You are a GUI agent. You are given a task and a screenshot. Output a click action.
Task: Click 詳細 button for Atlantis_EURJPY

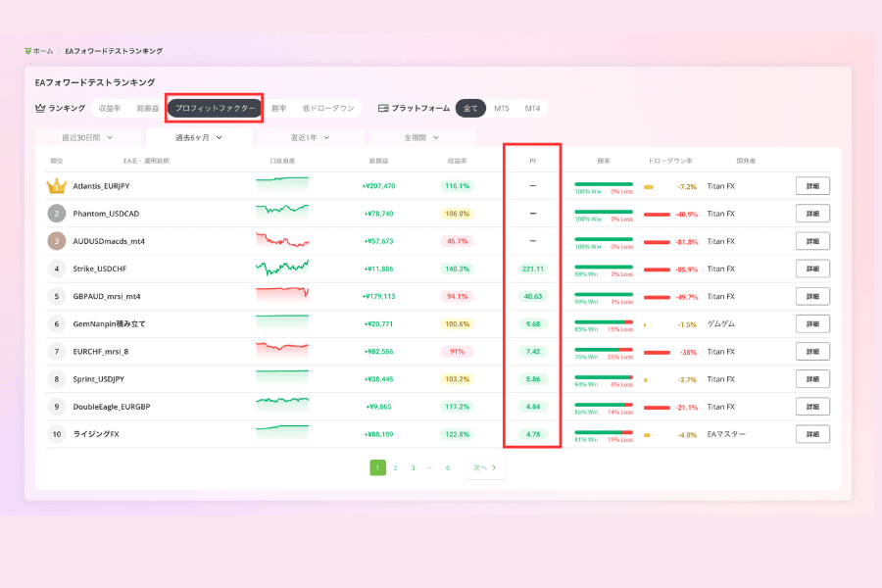pyautogui.click(x=812, y=185)
